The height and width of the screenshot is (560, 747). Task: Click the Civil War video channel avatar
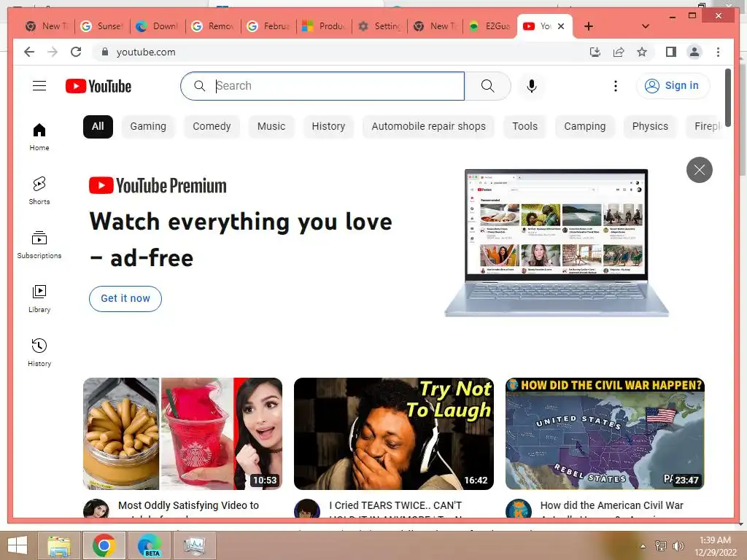coord(519,508)
